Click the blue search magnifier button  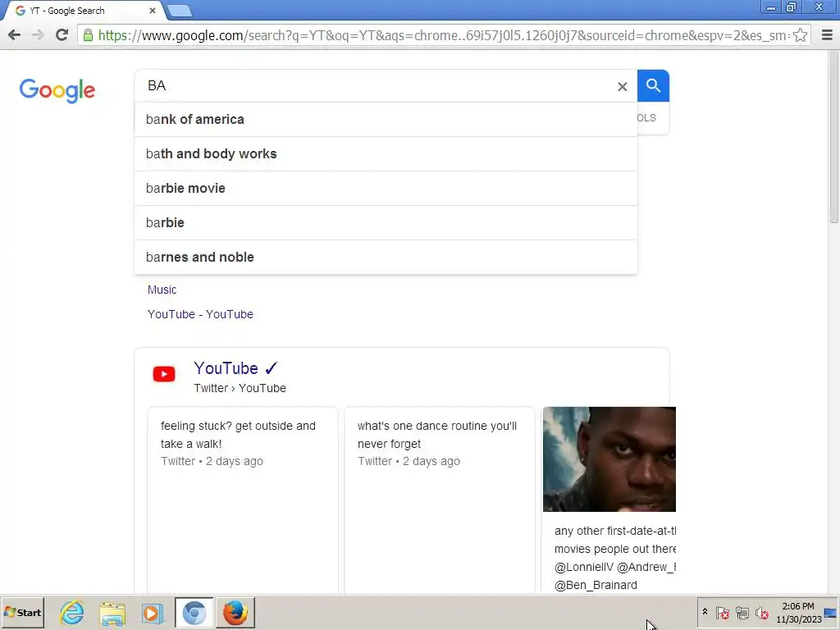pyautogui.click(x=653, y=85)
